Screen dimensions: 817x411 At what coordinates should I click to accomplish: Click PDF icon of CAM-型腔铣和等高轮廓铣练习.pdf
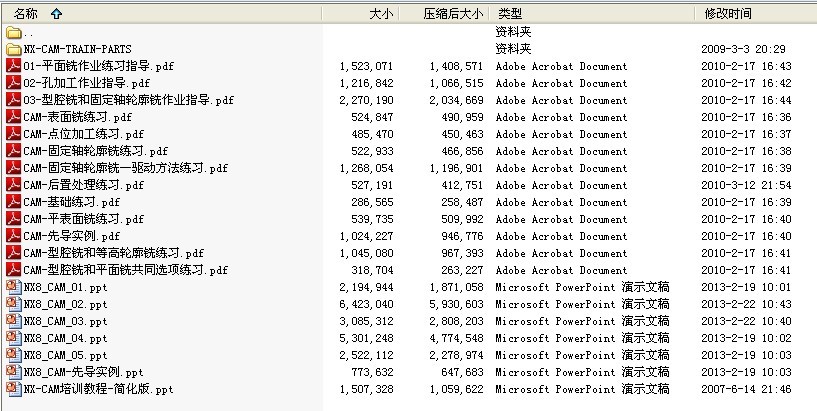pos(14,253)
